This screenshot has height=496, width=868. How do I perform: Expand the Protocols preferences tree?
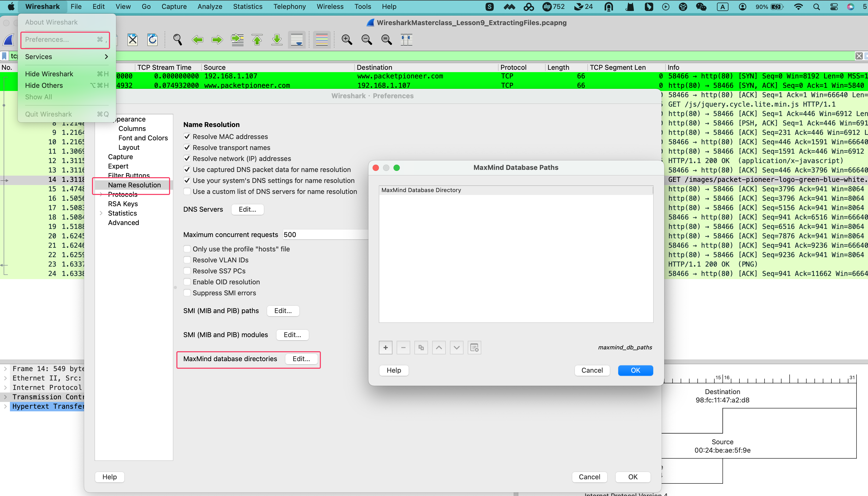101,194
